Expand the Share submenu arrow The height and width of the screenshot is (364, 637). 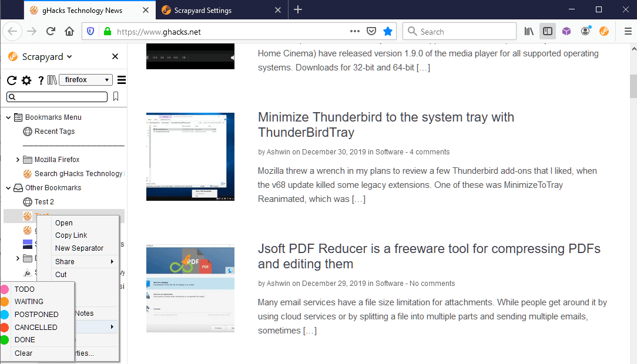112,262
